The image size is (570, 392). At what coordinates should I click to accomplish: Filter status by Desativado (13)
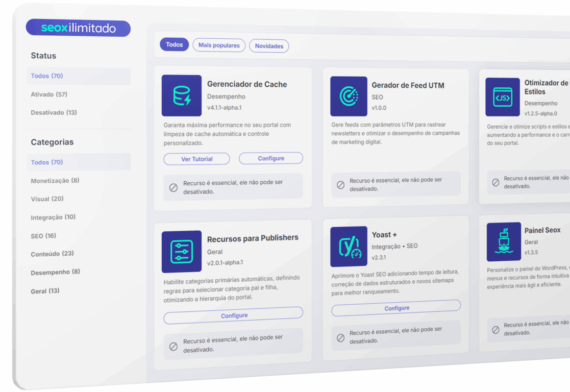click(54, 112)
